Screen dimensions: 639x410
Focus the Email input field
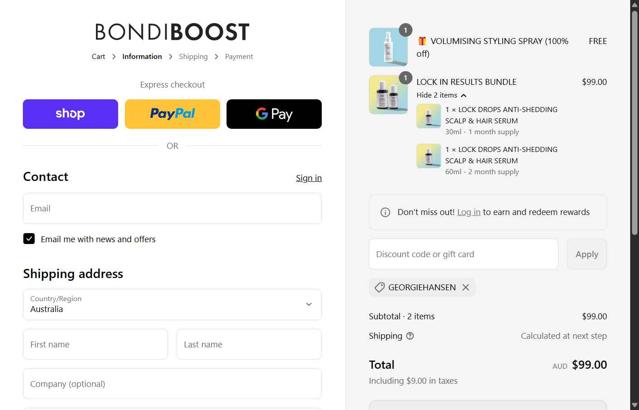pyautogui.click(x=172, y=208)
